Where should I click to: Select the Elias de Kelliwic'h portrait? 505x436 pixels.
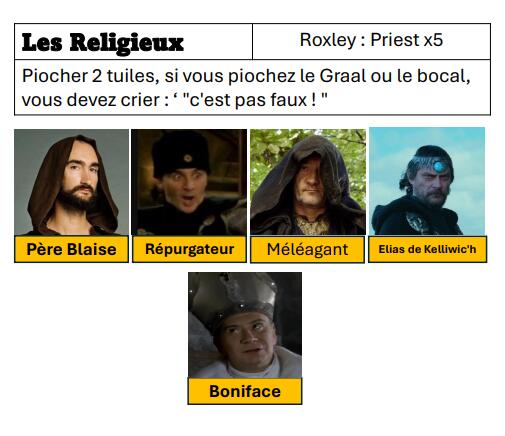[427, 181]
